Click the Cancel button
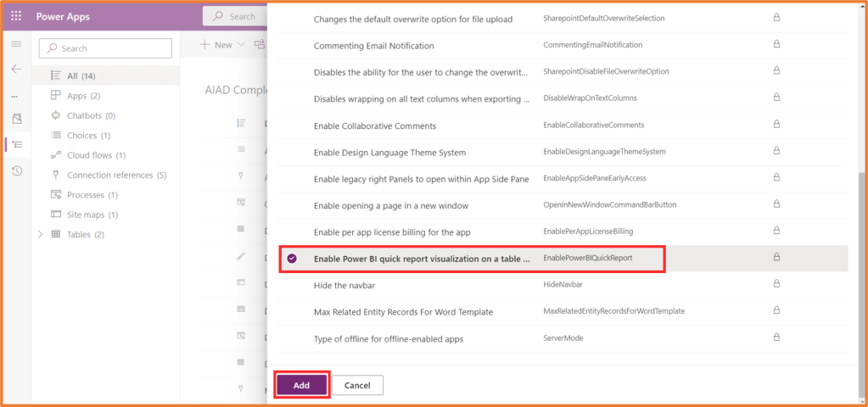 click(357, 385)
